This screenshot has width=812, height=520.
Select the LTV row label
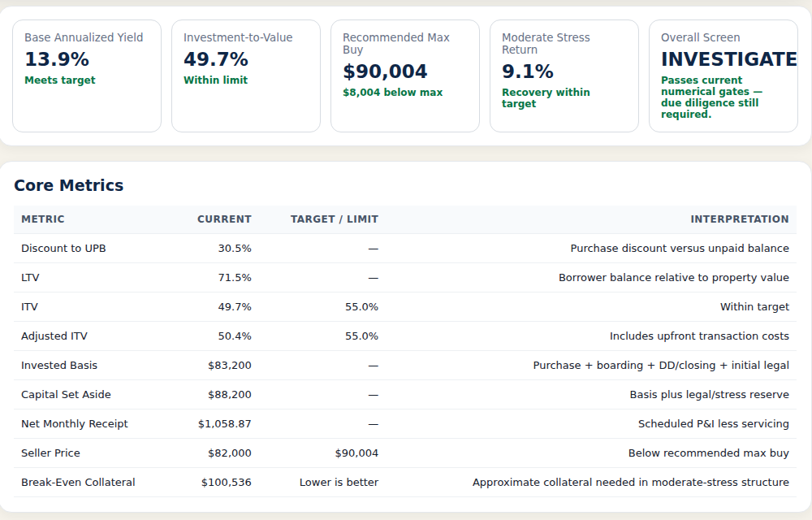point(30,278)
